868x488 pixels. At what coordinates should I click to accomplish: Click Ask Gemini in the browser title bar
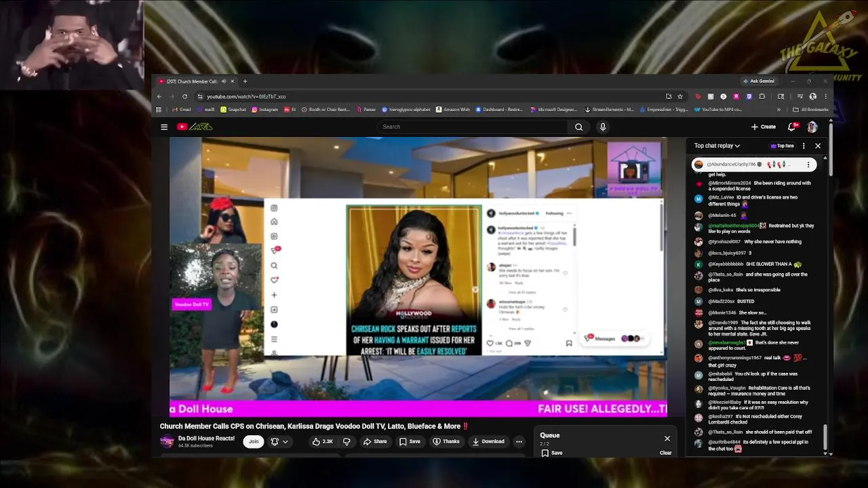coord(758,81)
